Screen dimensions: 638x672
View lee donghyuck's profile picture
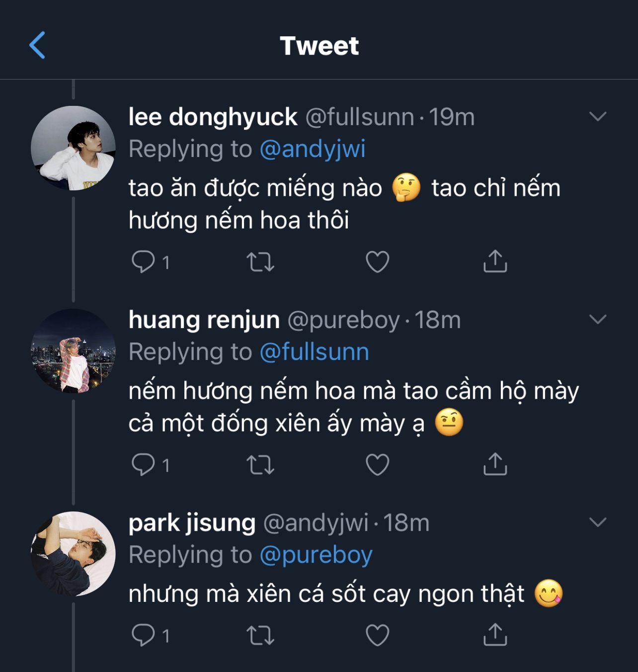point(73,148)
